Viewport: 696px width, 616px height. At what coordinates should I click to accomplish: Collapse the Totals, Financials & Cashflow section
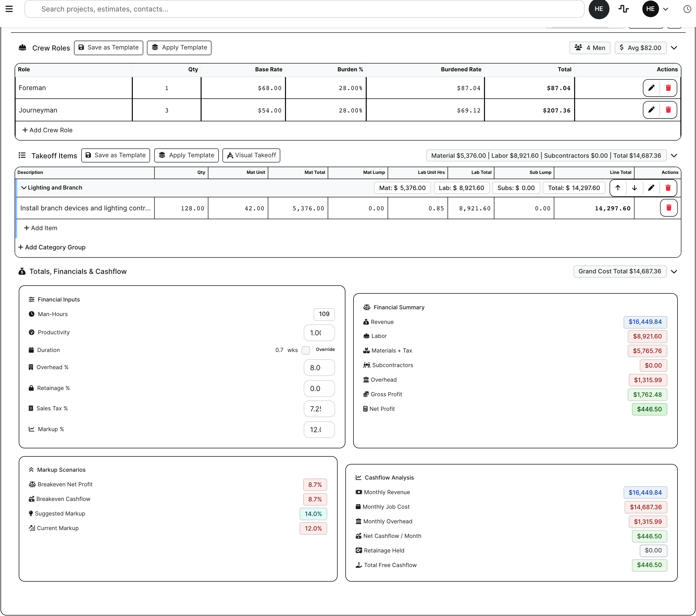(x=674, y=272)
